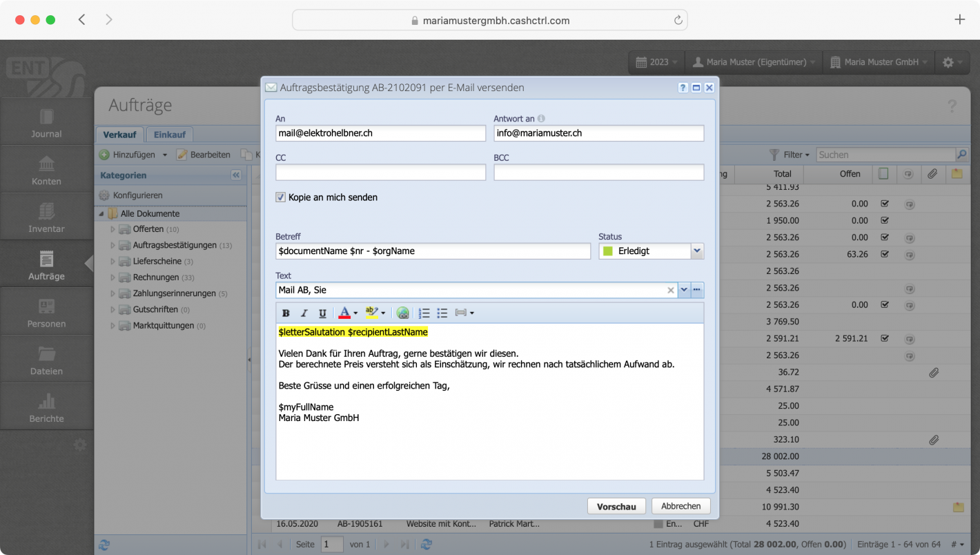Insert a hyperlink using the globe icon
Image resolution: width=980 pixels, height=555 pixels.
click(402, 313)
